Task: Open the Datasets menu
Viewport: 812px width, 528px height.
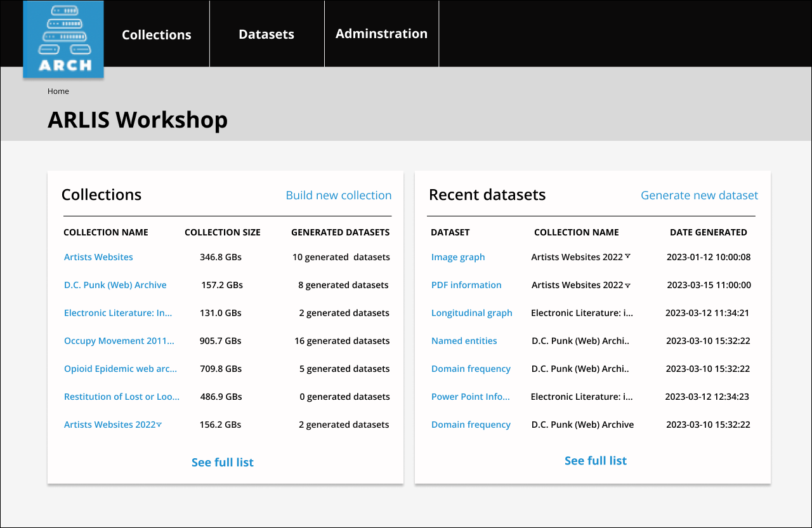Action: click(x=266, y=35)
